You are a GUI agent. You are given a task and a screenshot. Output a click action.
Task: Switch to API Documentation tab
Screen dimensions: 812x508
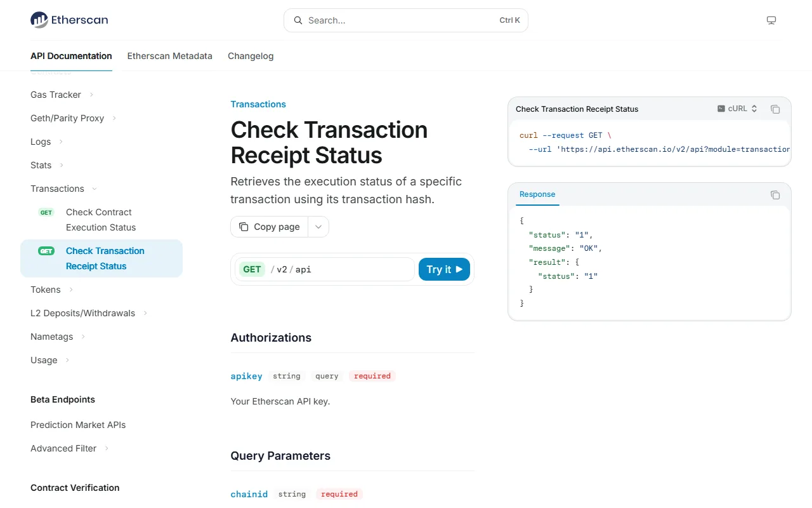pyautogui.click(x=71, y=56)
